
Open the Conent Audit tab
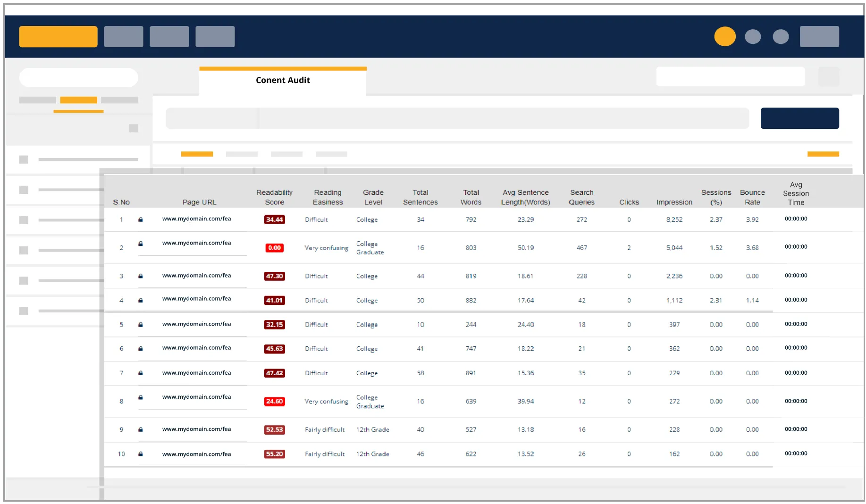click(x=283, y=80)
